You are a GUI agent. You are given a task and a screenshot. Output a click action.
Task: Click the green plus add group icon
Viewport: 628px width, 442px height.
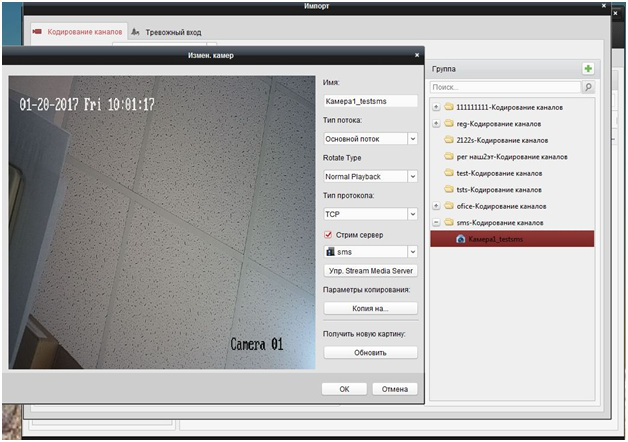pyautogui.click(x=588, y=68)
